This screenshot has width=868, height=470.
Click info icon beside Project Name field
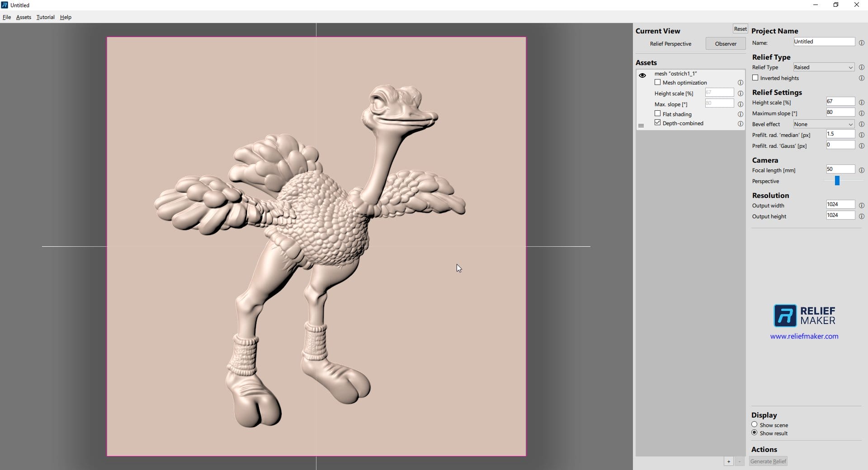tap(861, 43)
